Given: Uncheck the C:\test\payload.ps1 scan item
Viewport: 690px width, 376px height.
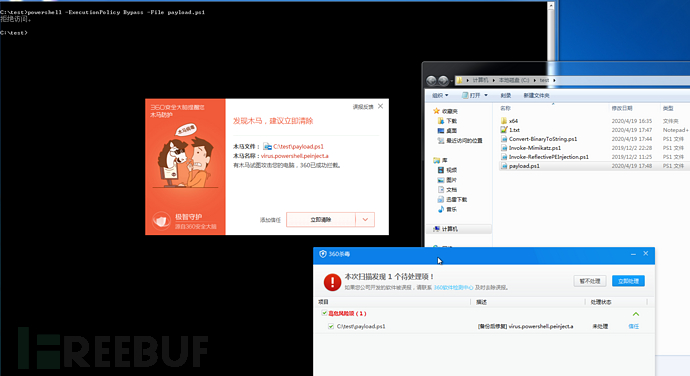Looking at the screenshot, I should coord(330,326).
